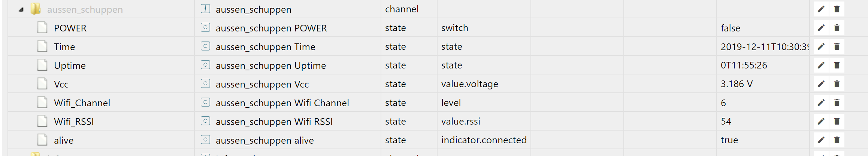Click the aussen_schuppen folder icon

36,9
